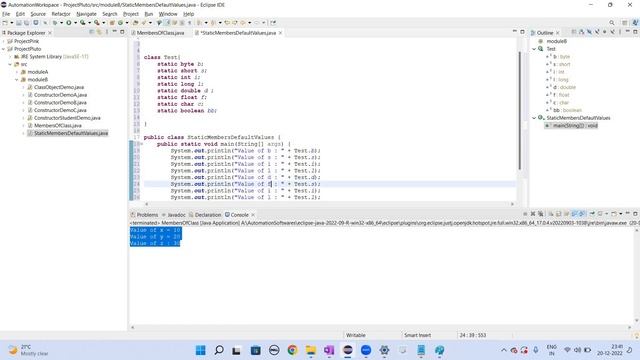Maximize the editor area
640x360 pixels.
522,32
